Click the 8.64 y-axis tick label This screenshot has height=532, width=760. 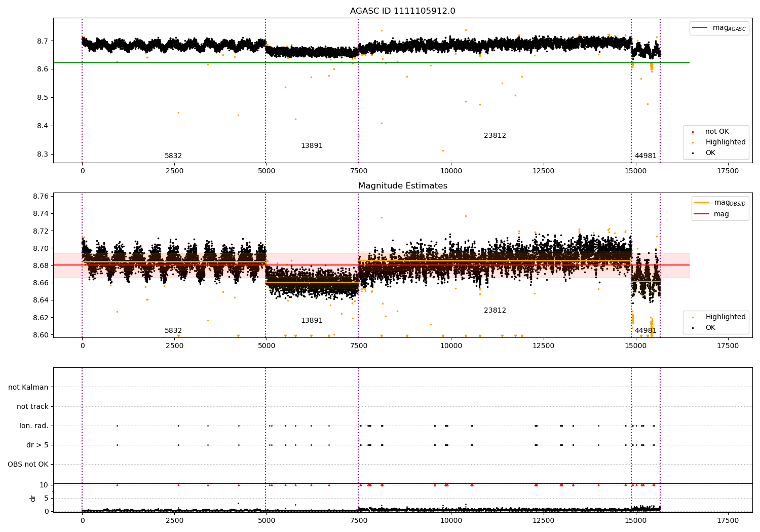point(41,300)
